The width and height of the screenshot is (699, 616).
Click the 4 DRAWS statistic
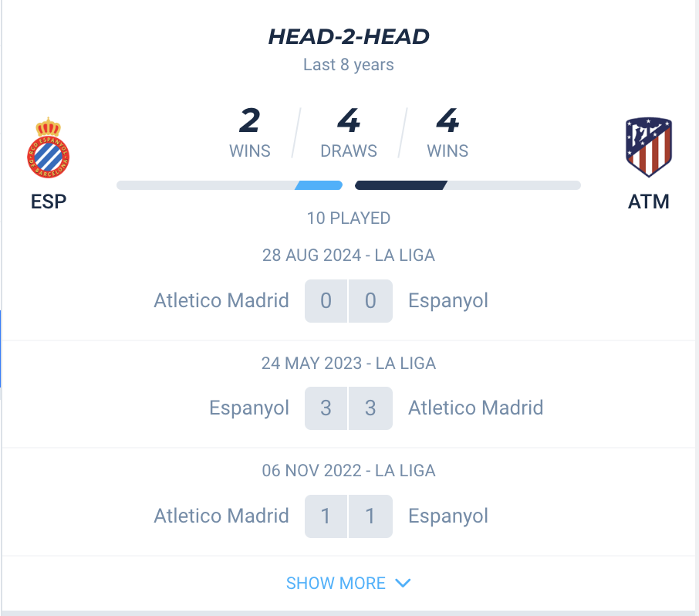pyautogui.click(x=349, y=133)
